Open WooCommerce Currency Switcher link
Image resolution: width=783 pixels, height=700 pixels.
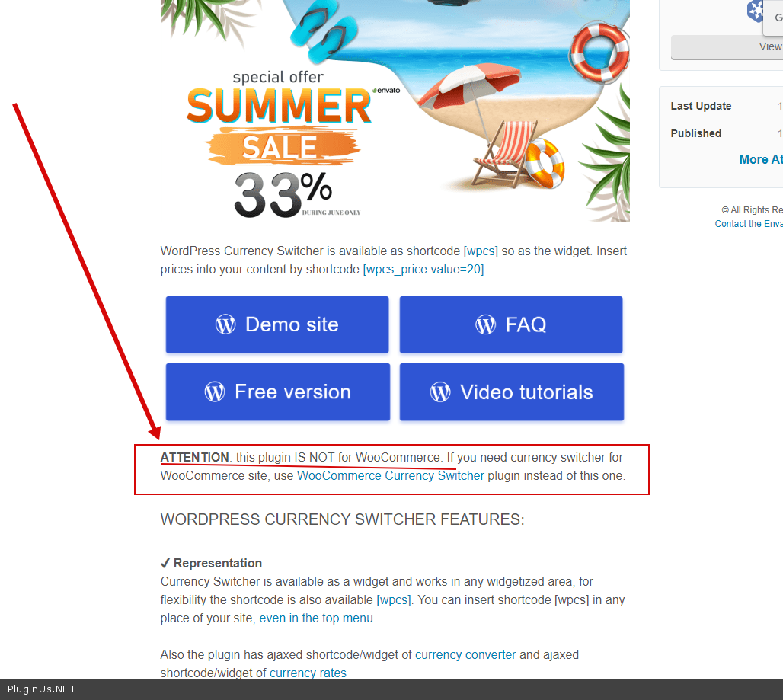coord(391,476)
